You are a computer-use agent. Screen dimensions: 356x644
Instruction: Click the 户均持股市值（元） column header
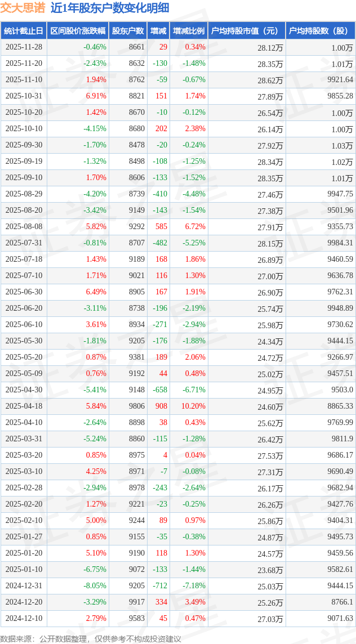click(246, 31)
